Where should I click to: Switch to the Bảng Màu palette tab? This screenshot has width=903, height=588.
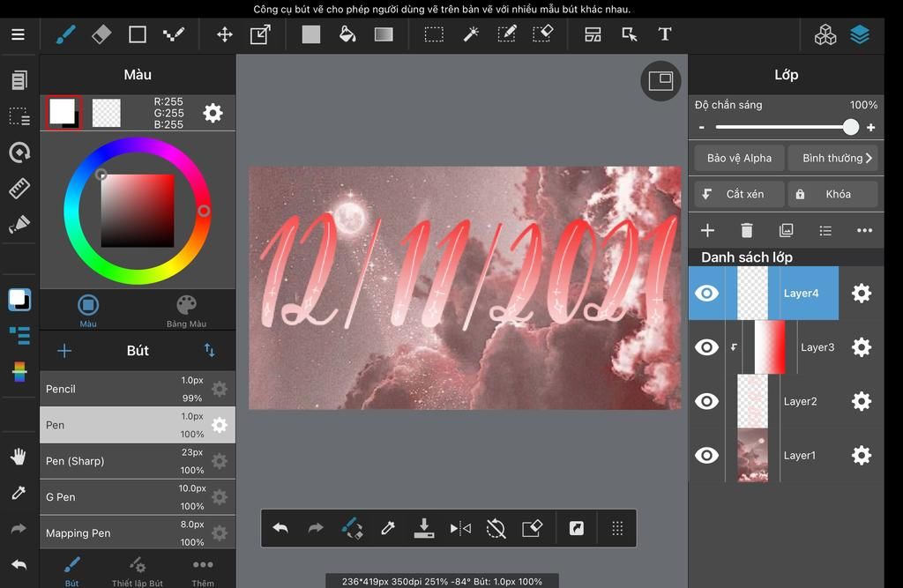(186, 311)
